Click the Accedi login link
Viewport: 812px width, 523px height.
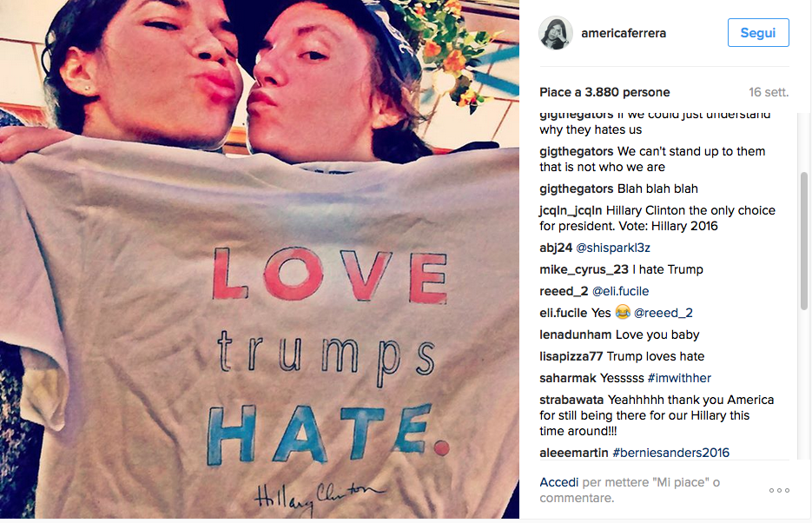click(558, 482)
